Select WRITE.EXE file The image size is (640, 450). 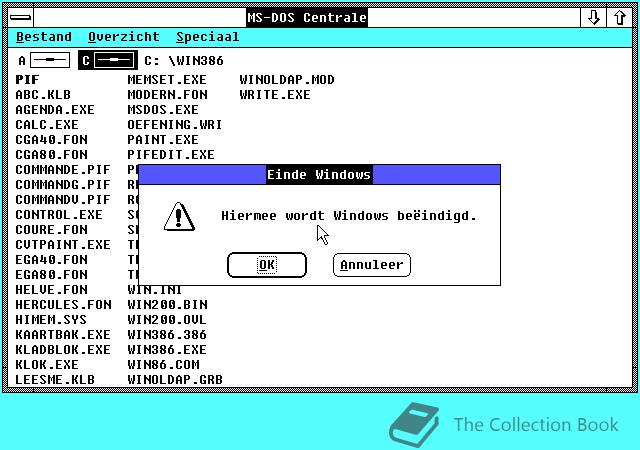click(x=275, y=95)
